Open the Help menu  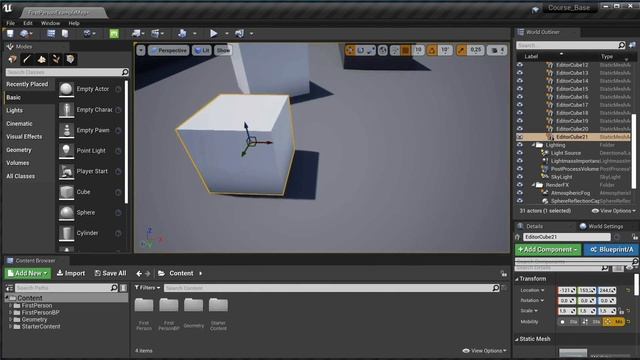pyautogui.click(x=74, y=23)
